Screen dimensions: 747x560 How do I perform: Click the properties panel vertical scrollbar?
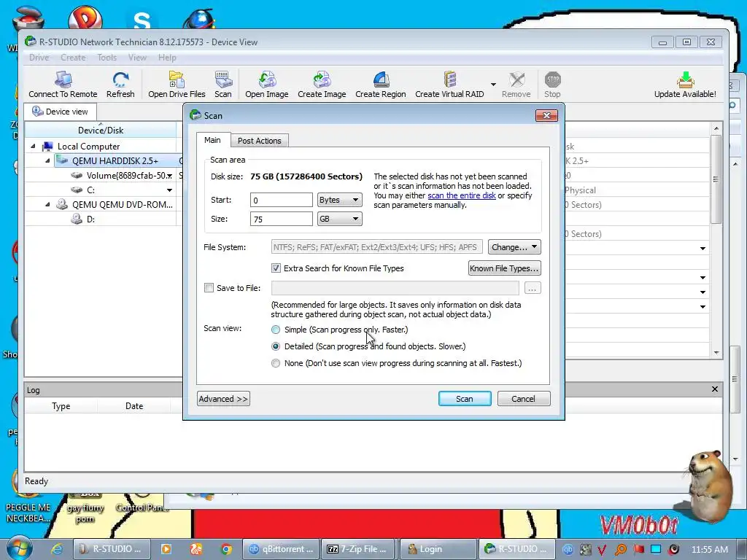pyautogui.click(x=716, y=179)
